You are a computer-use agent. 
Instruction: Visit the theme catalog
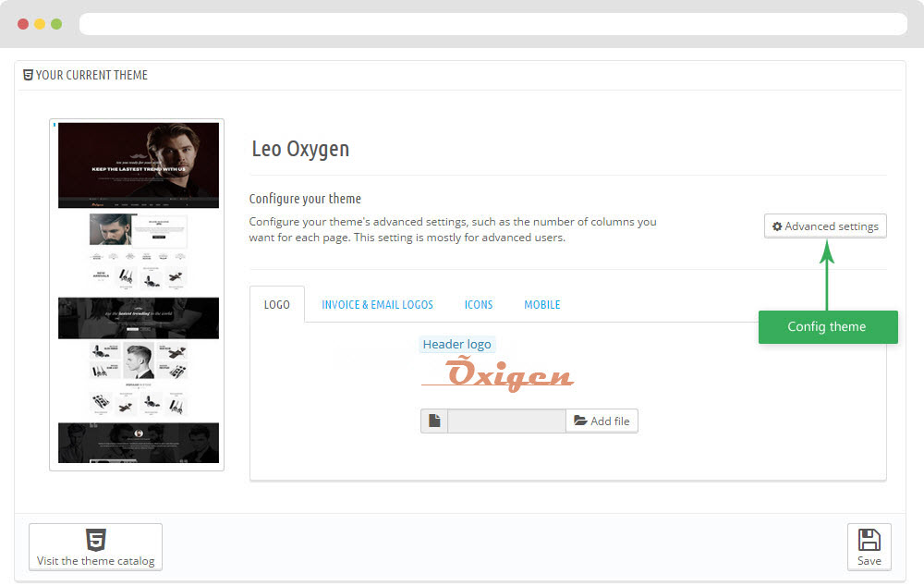click(x=95, y=547)
